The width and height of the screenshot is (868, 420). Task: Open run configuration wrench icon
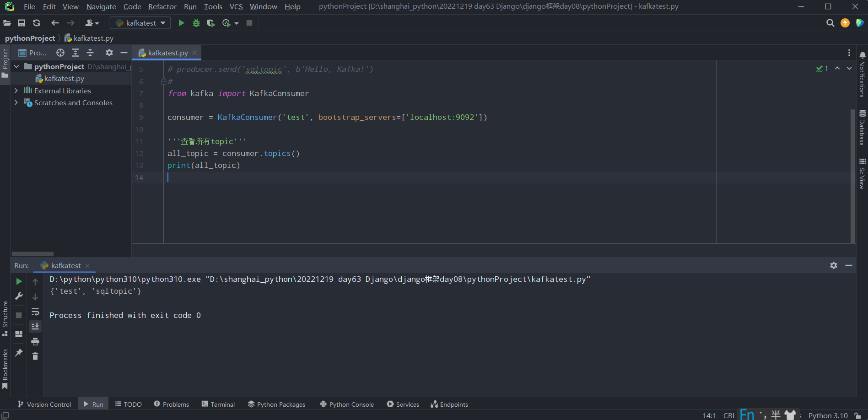click(x=19, y=296)
